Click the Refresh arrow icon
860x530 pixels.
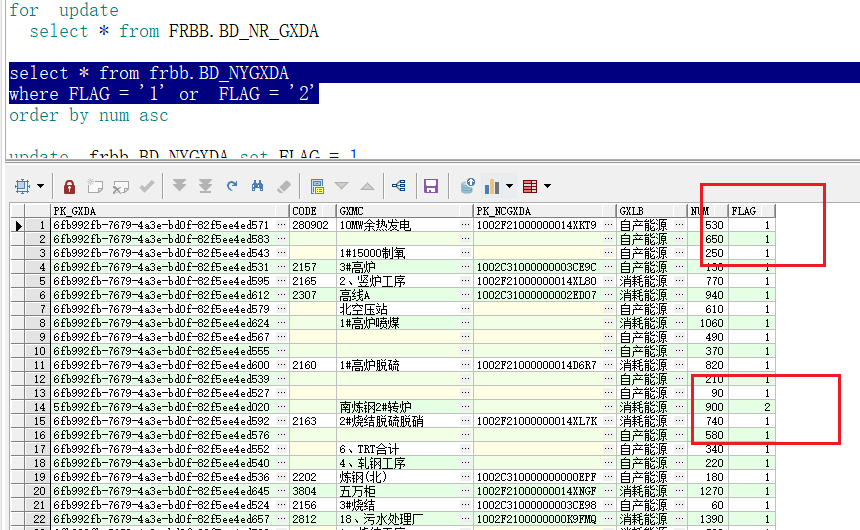(x=231, y=187)
